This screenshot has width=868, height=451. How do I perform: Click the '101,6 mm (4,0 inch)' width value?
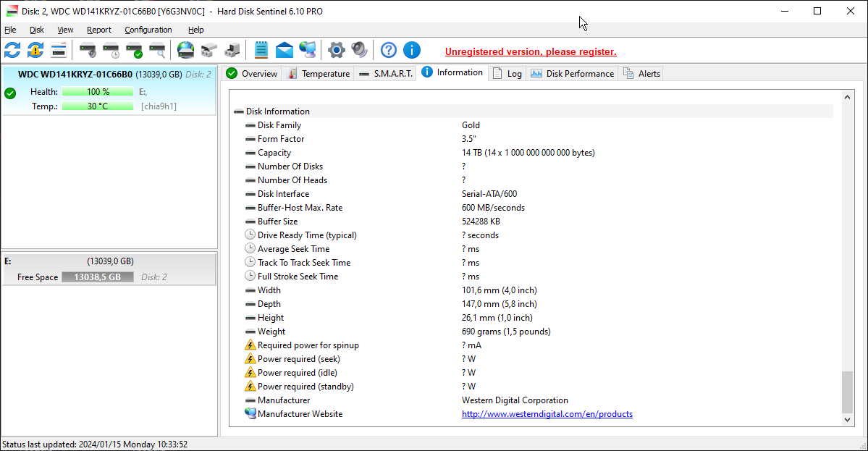[x=500, y=290]
